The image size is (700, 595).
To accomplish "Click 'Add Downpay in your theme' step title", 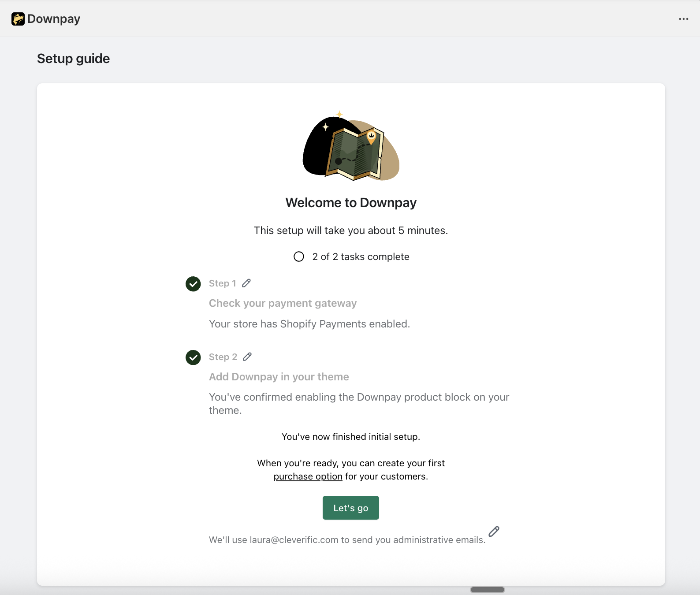I will (279, 377).
